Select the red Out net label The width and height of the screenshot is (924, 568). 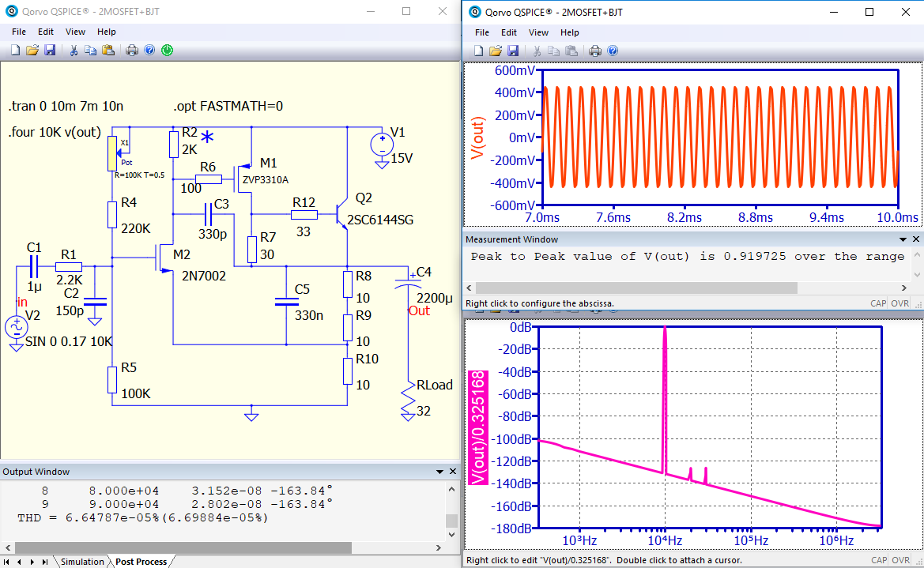[x=419, y=311]
